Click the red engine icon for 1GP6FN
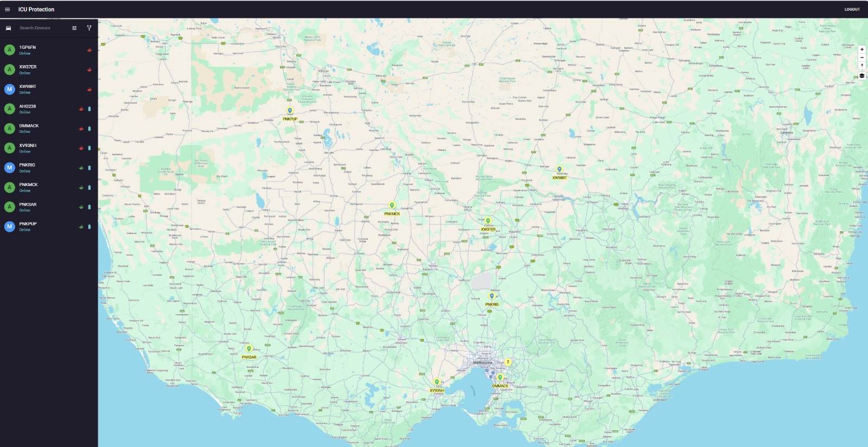 tap(90, 50)
